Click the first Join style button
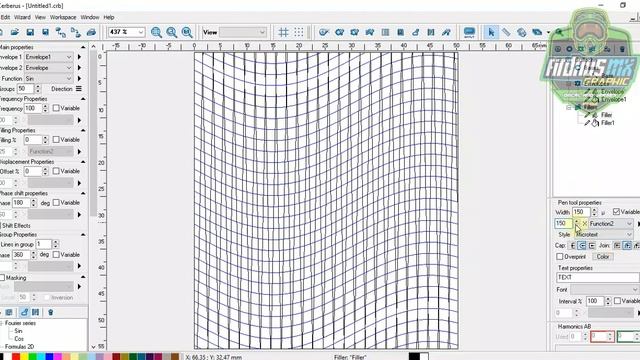The width and height of the screenshot is (640, 360). click(x=617, y=246)
